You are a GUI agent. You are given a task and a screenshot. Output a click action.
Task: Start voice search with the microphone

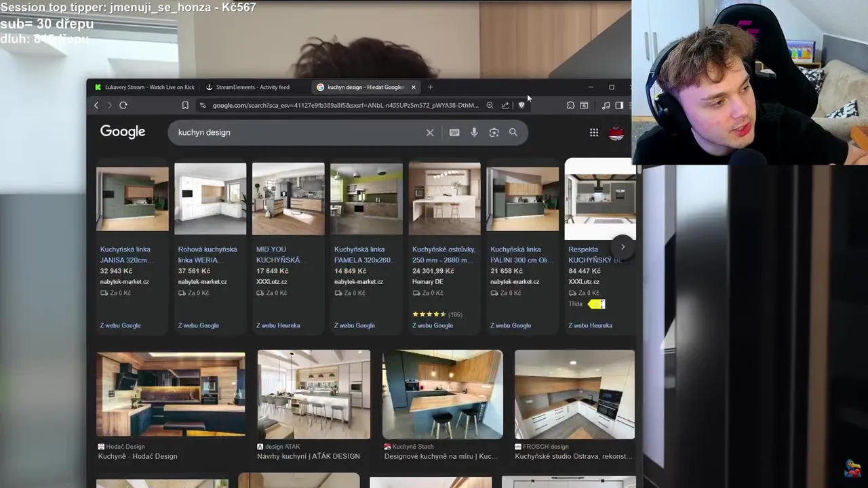click(x=474, y=133)
